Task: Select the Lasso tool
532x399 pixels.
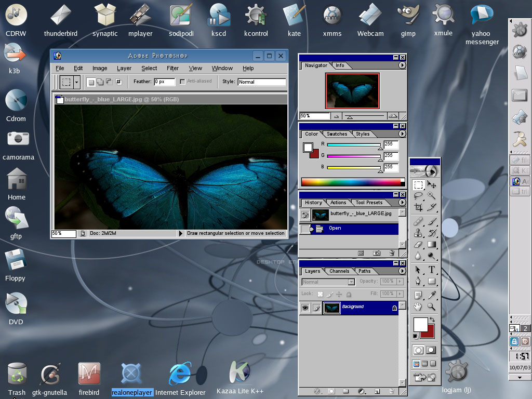Action: pos(418,196)
